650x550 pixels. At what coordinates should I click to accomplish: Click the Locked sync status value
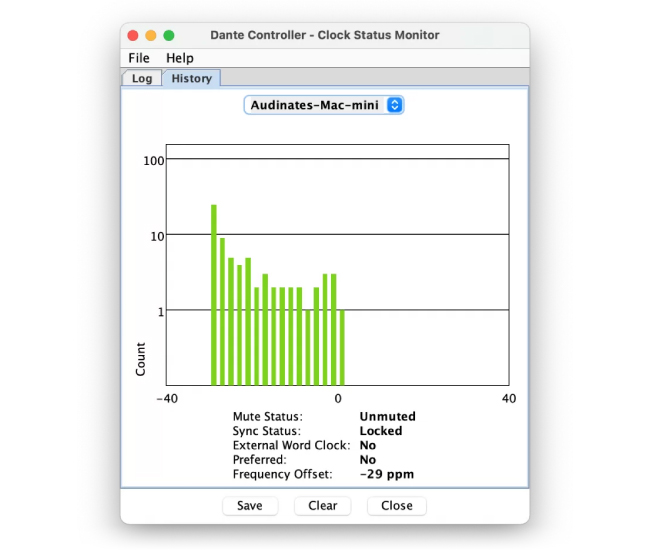[x=381, y=431]
